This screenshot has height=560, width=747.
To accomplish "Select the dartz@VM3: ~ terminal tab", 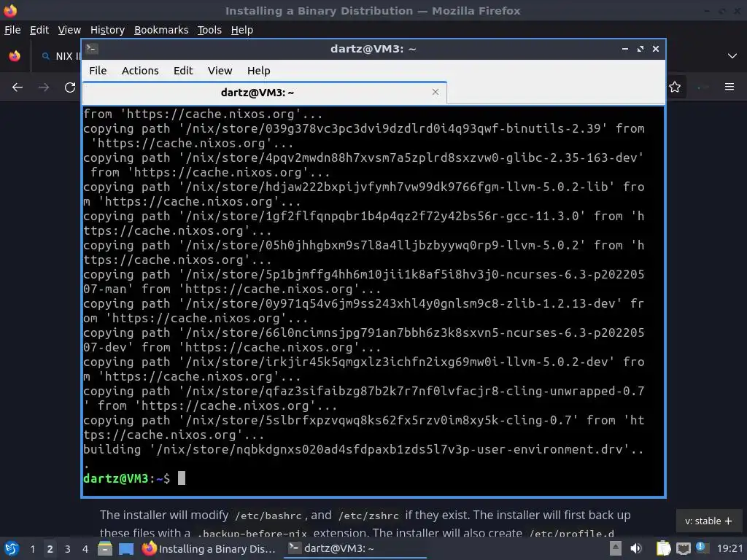I will (x=264, y=93).
